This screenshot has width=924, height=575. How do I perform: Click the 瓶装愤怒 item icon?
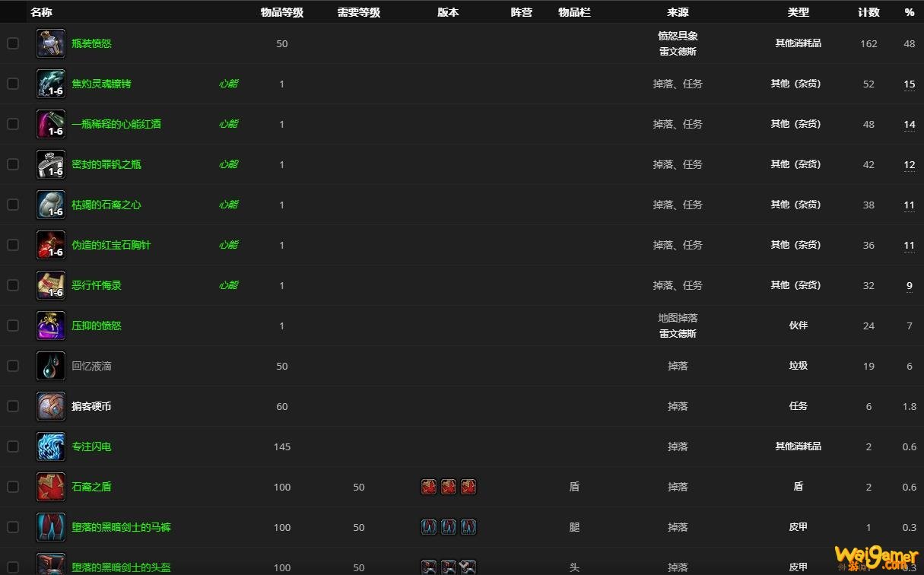click(x=51, y=43)
